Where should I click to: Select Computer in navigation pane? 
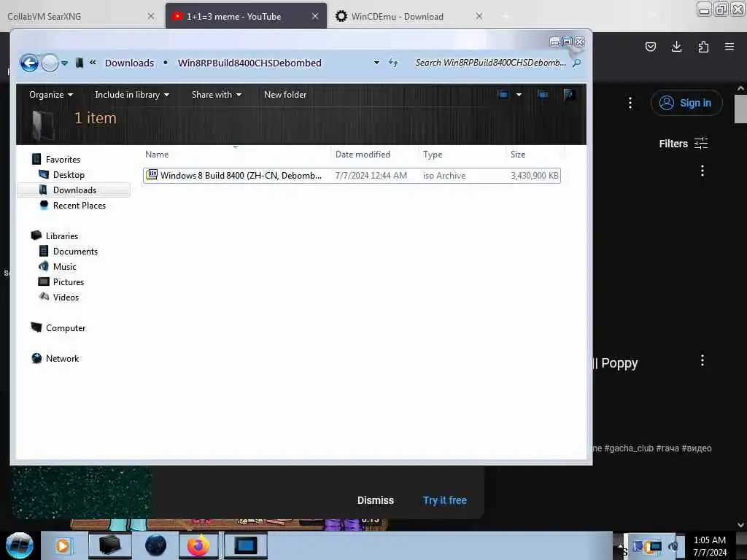(65, 328)
